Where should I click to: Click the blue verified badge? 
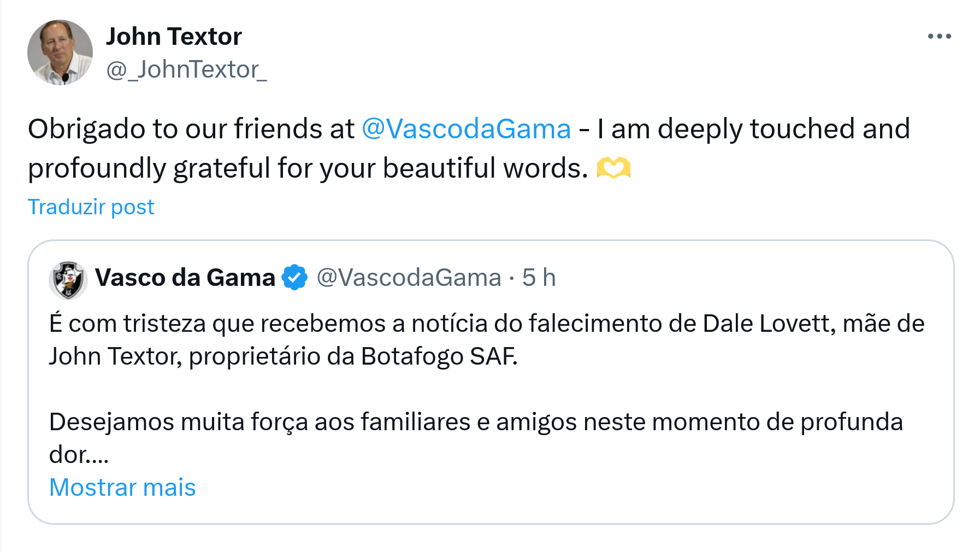point(294,278)
